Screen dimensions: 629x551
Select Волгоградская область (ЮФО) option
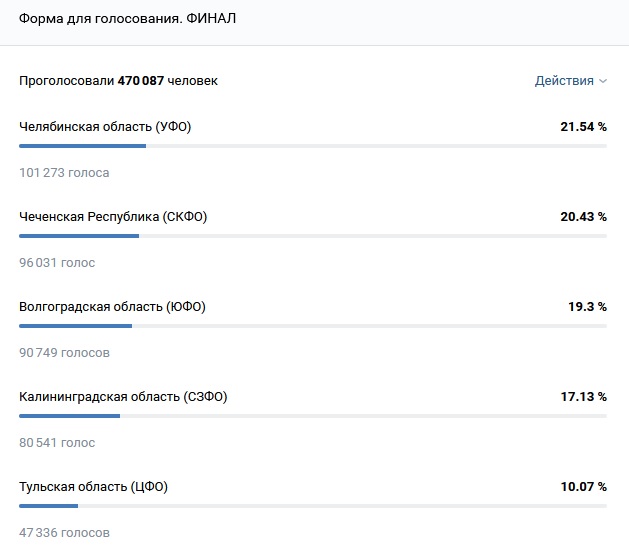pos(112,307)
